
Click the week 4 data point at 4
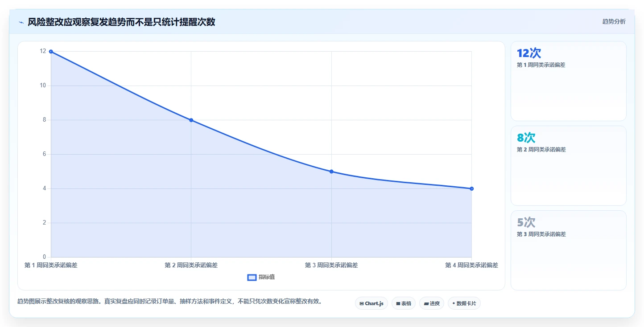point(471,188)
